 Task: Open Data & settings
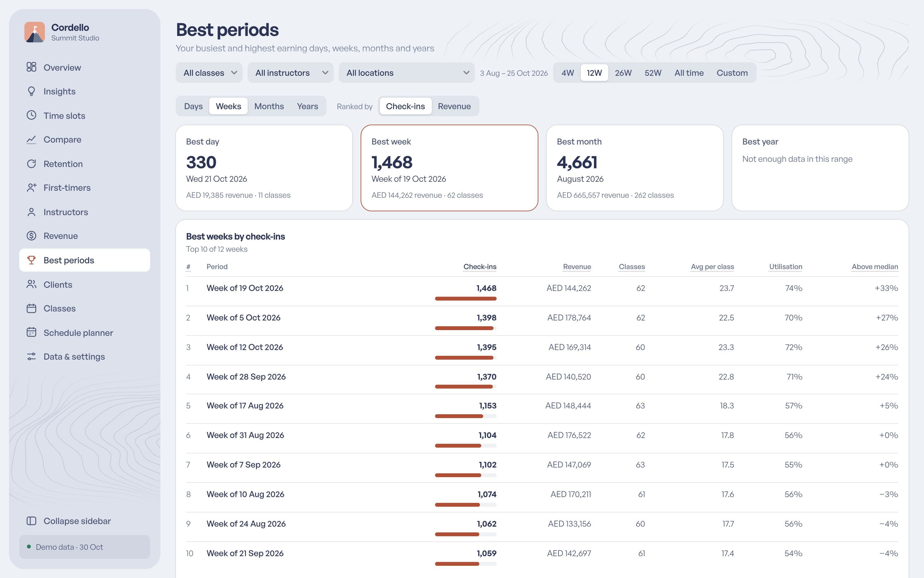(84, 357)
